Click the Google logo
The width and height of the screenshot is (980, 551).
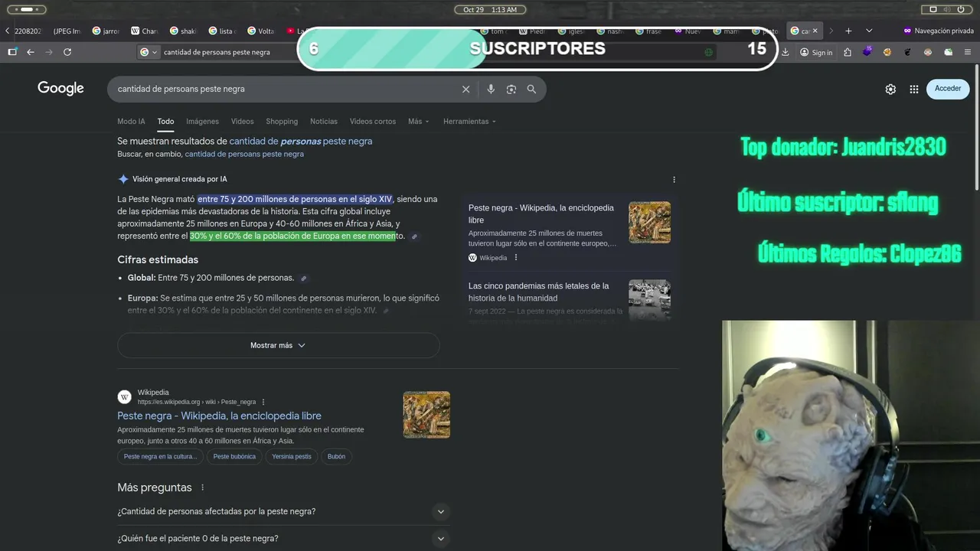[x=60, y=89]
